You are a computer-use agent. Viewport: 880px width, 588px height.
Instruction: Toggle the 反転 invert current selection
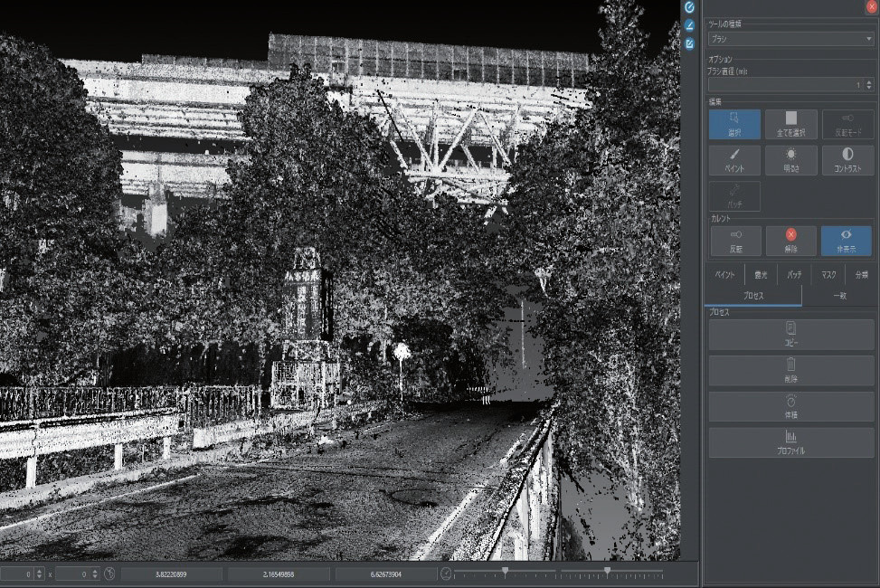(736, 241)
